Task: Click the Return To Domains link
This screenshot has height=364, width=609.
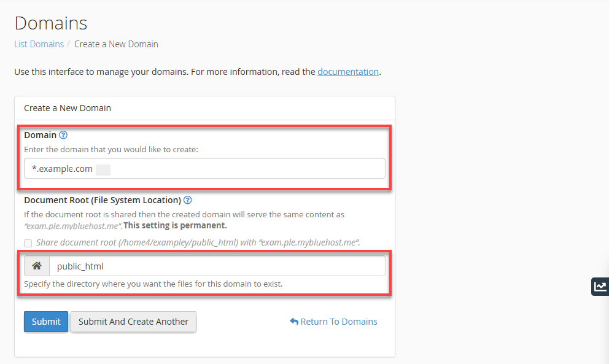Action: pyautogui.click(x=338, y=321)
